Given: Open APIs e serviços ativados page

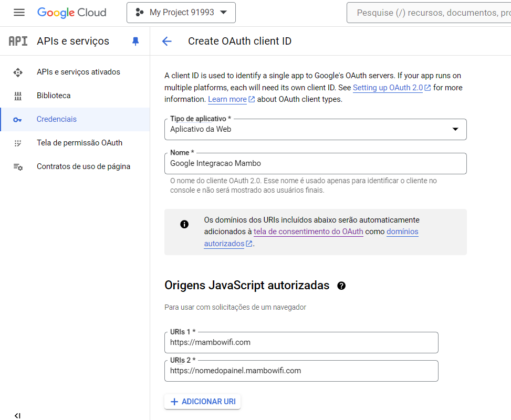Looking at the screenshot, I should click(75, 72).
